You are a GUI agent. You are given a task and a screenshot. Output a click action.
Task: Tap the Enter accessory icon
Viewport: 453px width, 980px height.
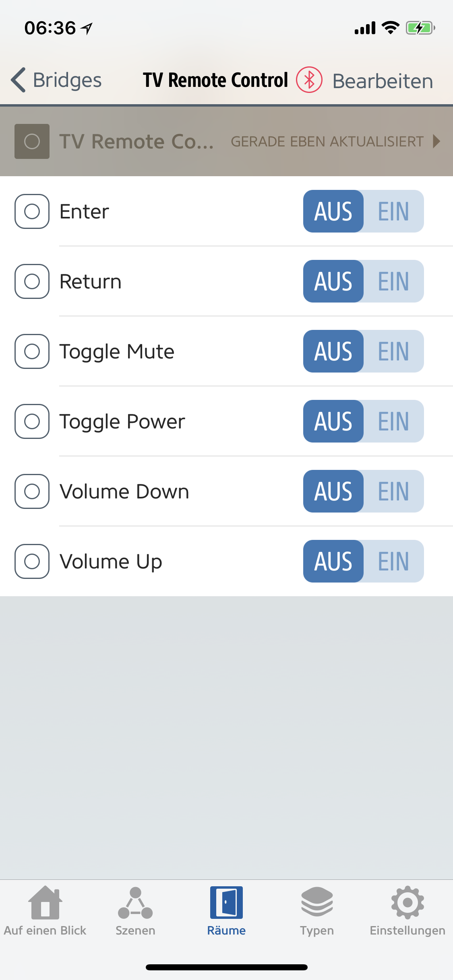[32, 211]
